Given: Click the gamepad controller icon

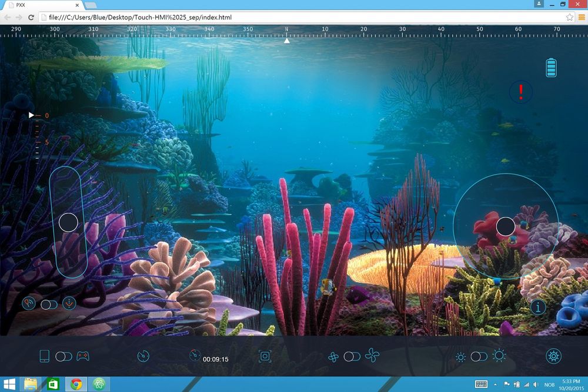Looking at the screenshot, I should coord(83,356).
